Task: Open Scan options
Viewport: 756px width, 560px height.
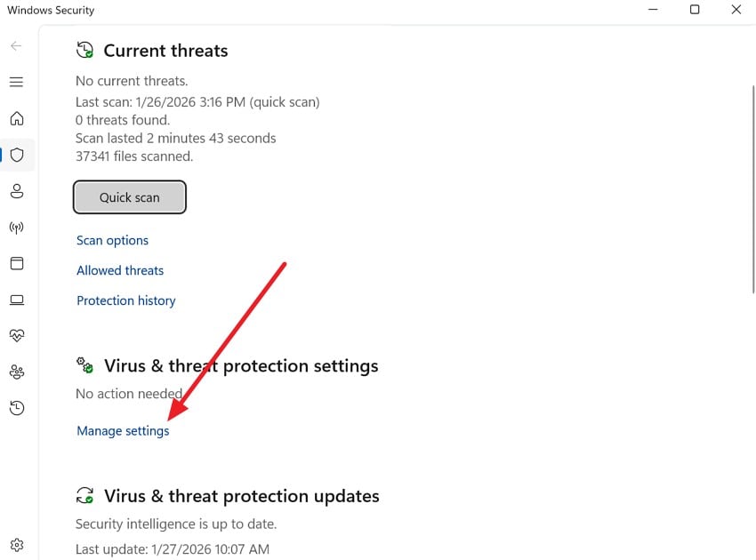Action: [x=112, y=240]
